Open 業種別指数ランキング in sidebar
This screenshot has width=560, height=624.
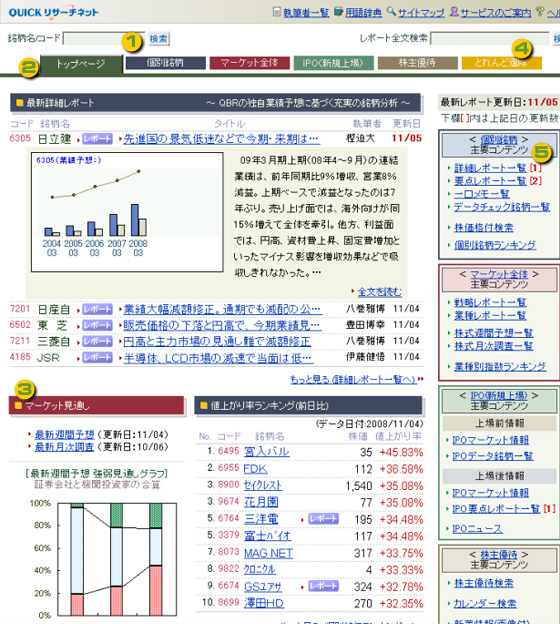point(500,367)
